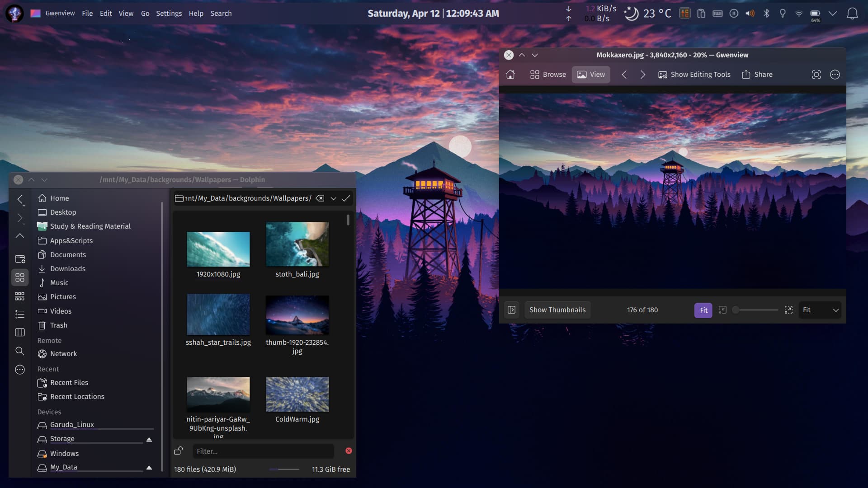Open Bluetooth tray icon

point(766,14)
